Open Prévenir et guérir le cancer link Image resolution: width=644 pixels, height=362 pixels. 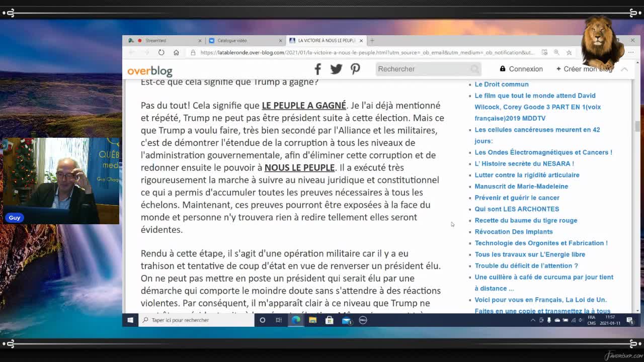(517, 198)
